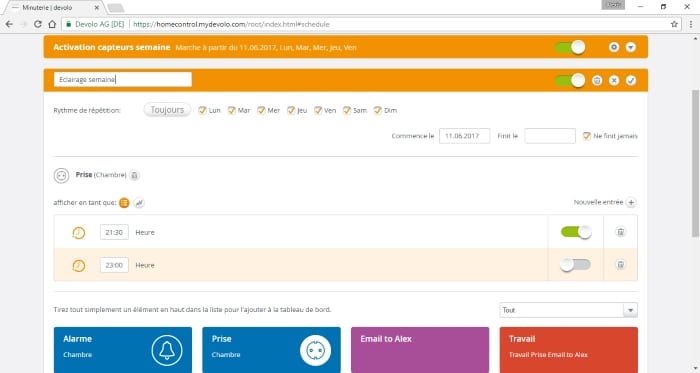Click the Toujours repetition button
Viewport: 700px width, 373px height.
pyautogui.click(x=167, y=110)
